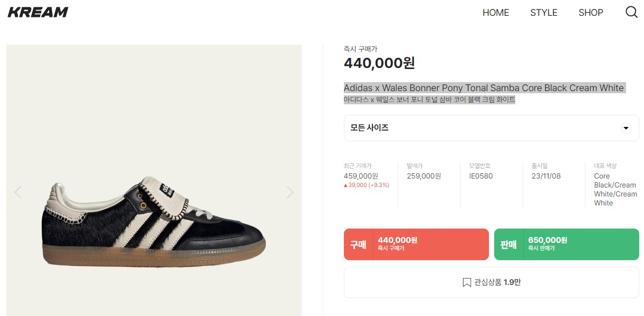
Task: Open the search magnifier icon
Action: tap(631, 12)
